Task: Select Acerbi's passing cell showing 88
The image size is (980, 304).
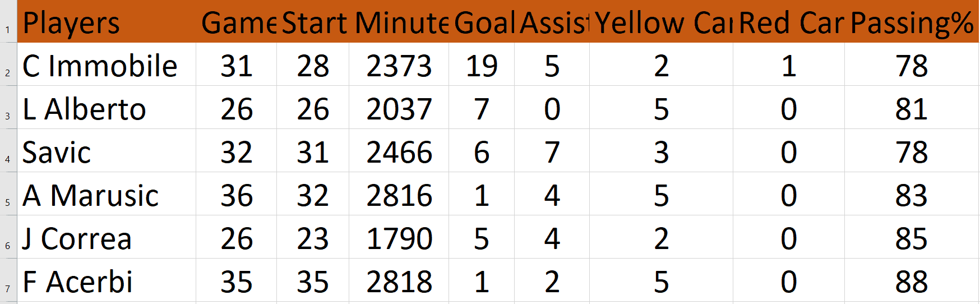Action: pyautogui.click(x=911, y=282)
